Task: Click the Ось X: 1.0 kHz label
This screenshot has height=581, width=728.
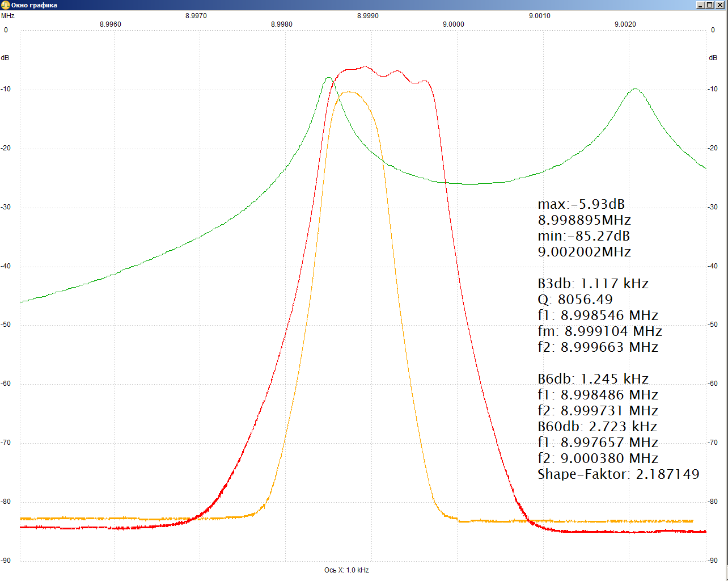Action: point(346,570)
